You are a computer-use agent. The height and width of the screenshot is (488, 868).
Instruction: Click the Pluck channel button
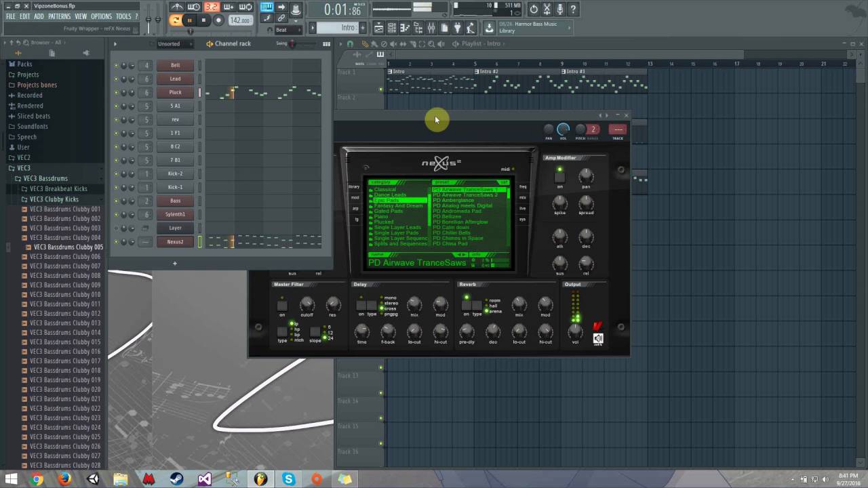[x=175, y=92]
